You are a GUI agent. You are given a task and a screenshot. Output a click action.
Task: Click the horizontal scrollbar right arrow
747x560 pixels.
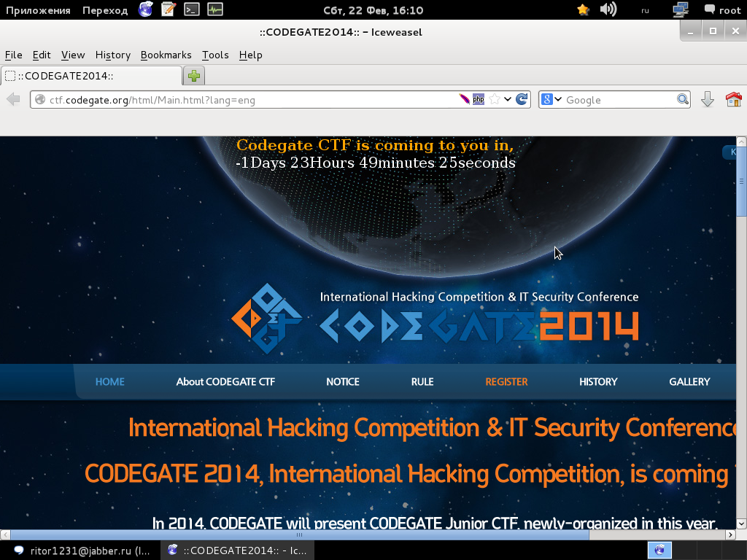click(730, 534)
